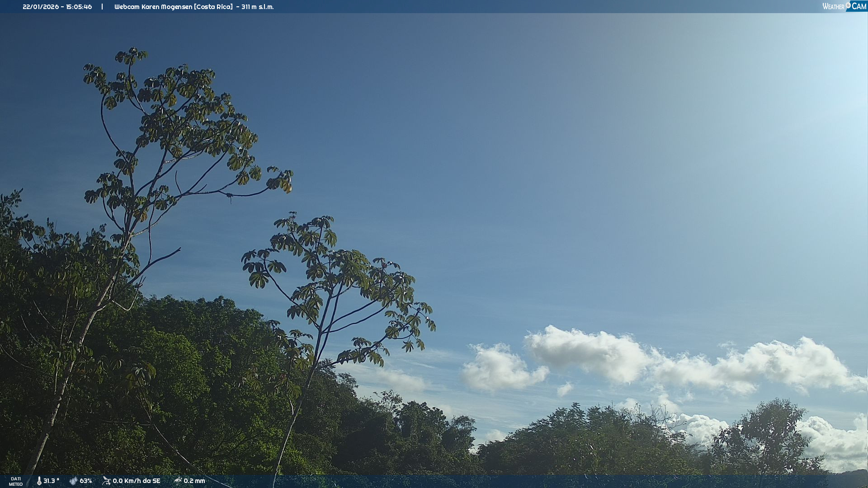Click the vertical separator after the time
This screenshot has width=868, height=488.
tap(102, 6)
